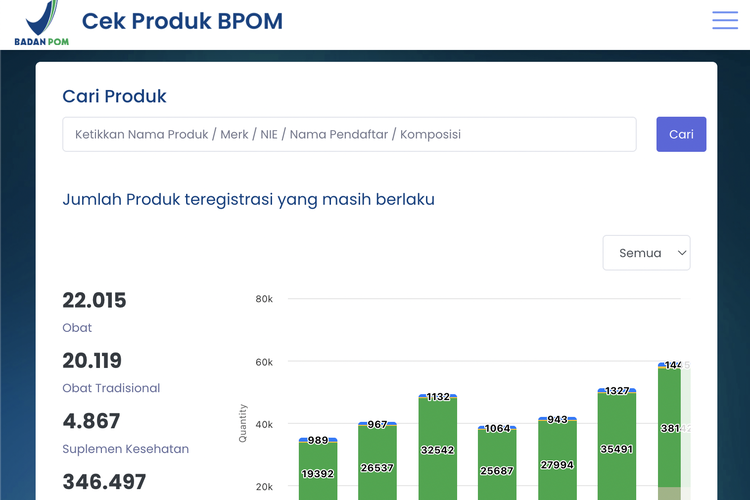Click the Cari Produk heading
Image resolution: width=750 pixels, height=500 pixels.
114,96
